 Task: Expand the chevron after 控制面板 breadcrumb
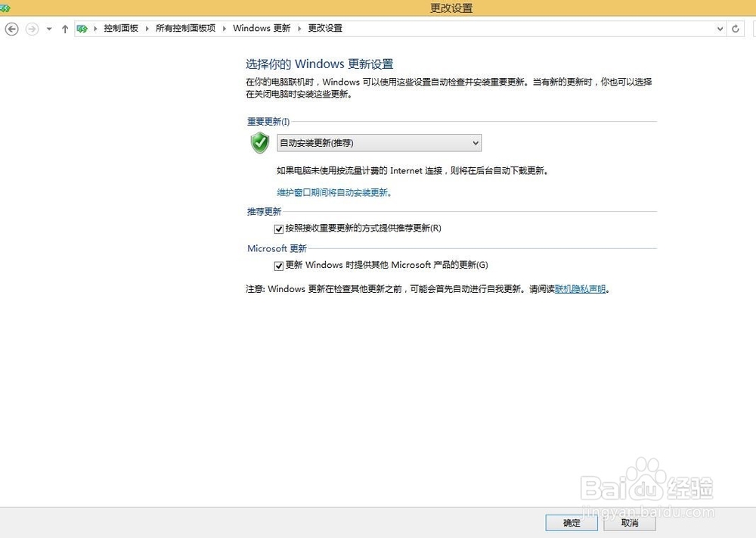pyautogui.click(x=147, y=29)
